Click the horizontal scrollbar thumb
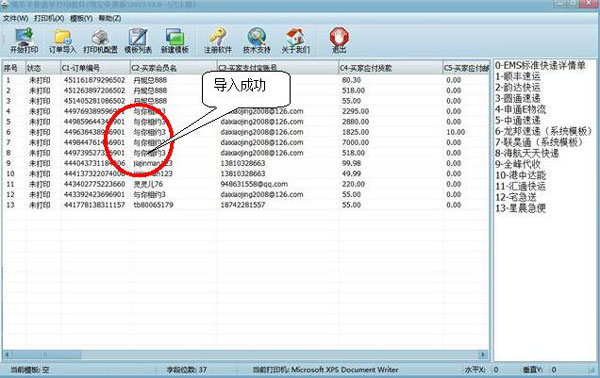This screenshot has width=600, height=378. 46,355
